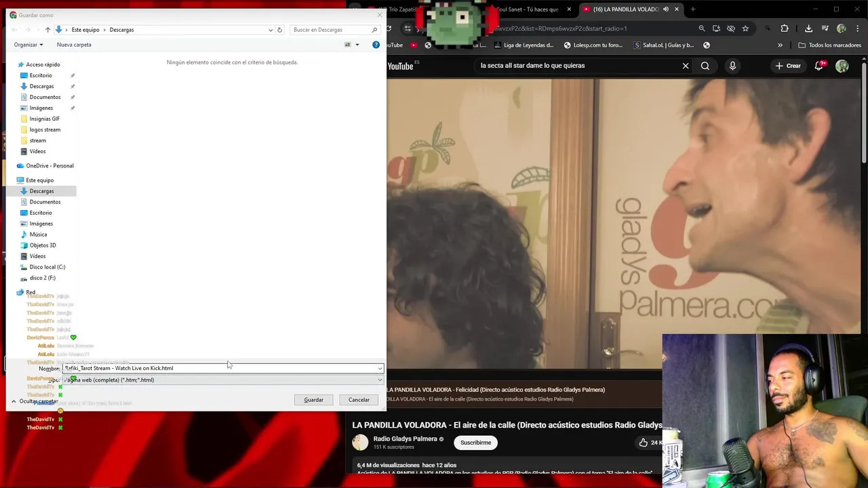The height and width of the screenshot is (488, 868).
Task: Open help in the Guardar como dialog
Action: pyautogui.click(x=376, y=45)
